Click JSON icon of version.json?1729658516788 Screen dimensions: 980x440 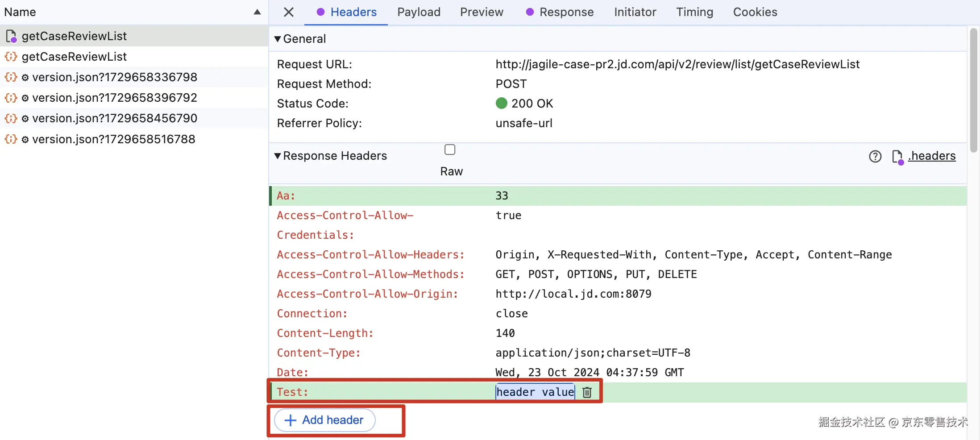11,139
